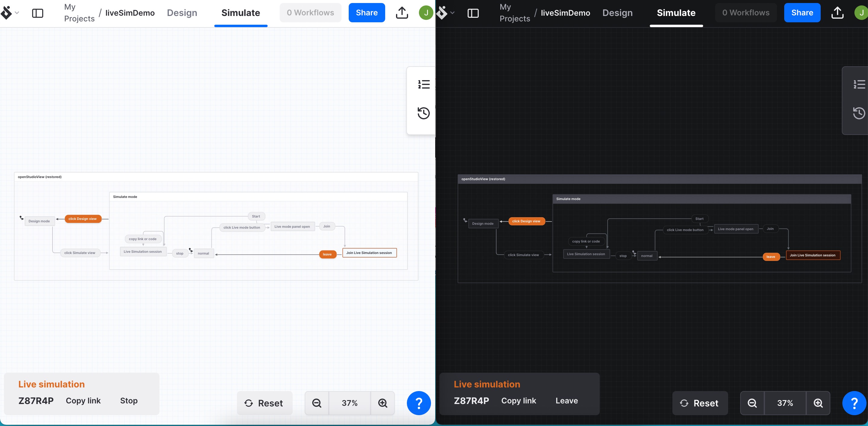
Task: Open history clock panel in light window
Action: 423,113
